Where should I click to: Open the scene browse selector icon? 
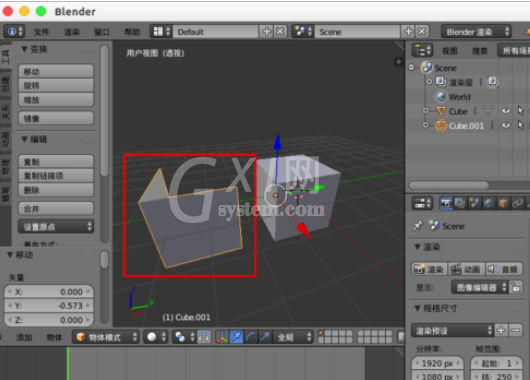coord(303,32)
